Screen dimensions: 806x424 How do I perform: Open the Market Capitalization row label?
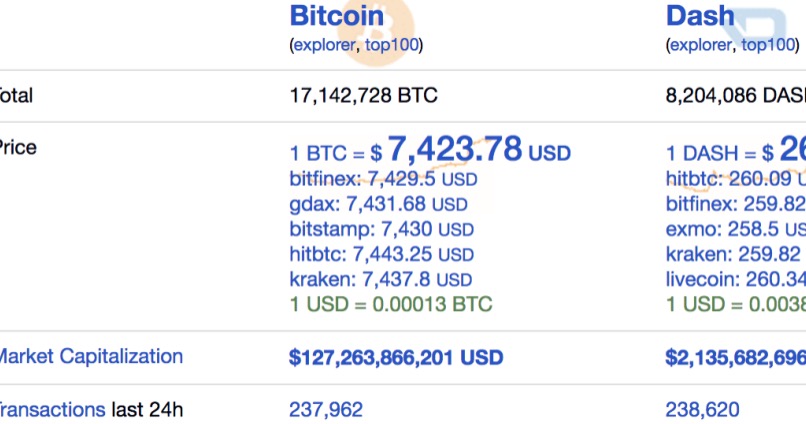click(x=90, y=356)
